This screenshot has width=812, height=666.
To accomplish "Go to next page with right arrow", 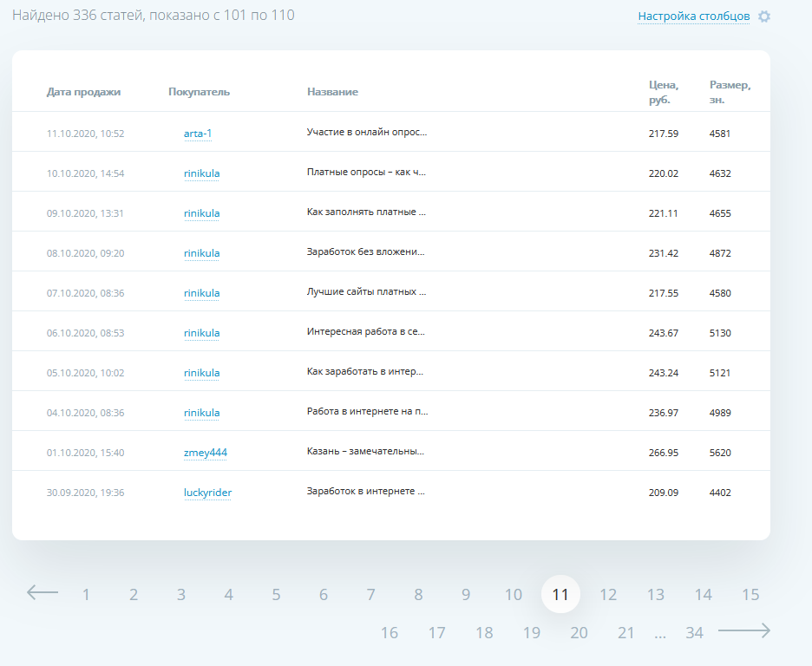I will pos(744,630).
